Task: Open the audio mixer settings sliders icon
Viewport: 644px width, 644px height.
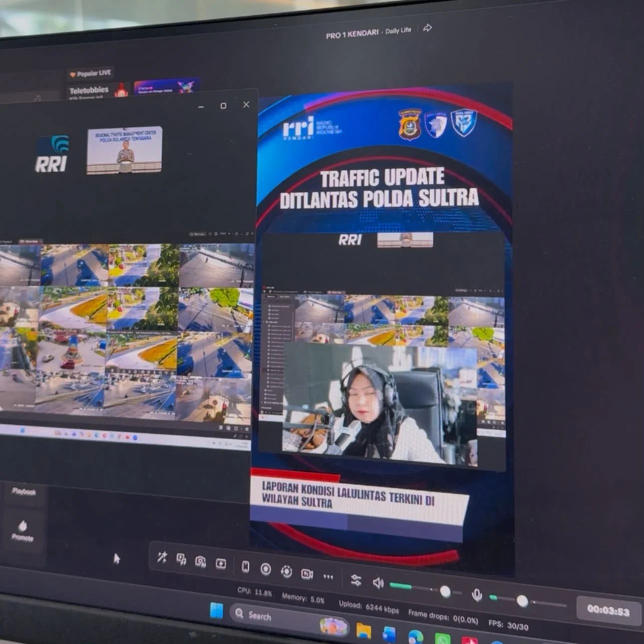Action: [x=356, y=580]
